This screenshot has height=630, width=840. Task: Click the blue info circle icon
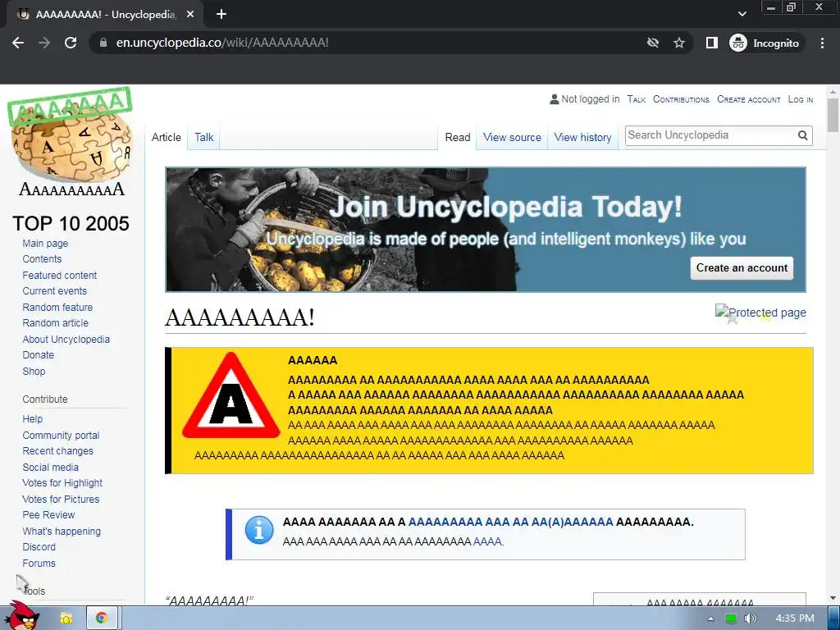click(259, 531)
